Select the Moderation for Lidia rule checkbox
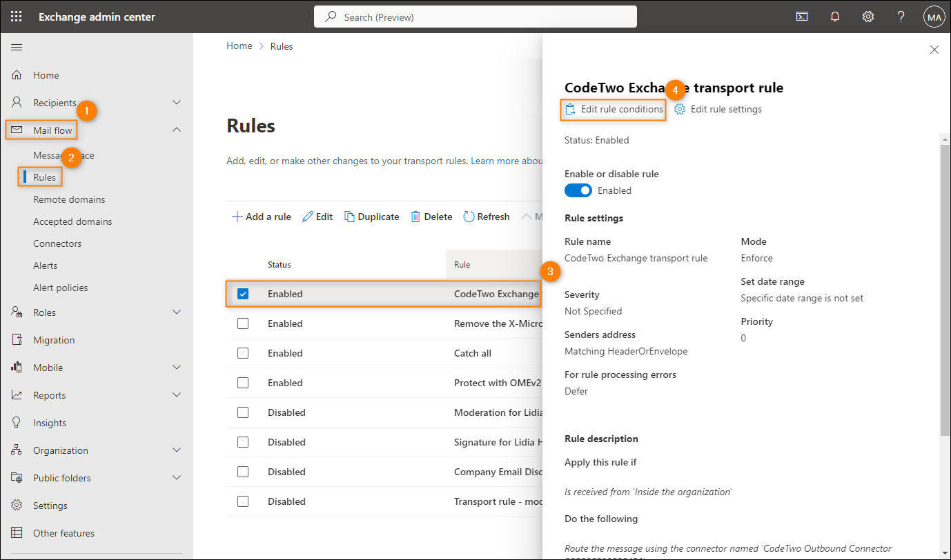This screenshot has width=951, height=560. pyautogui.click(x=243, y=412)
